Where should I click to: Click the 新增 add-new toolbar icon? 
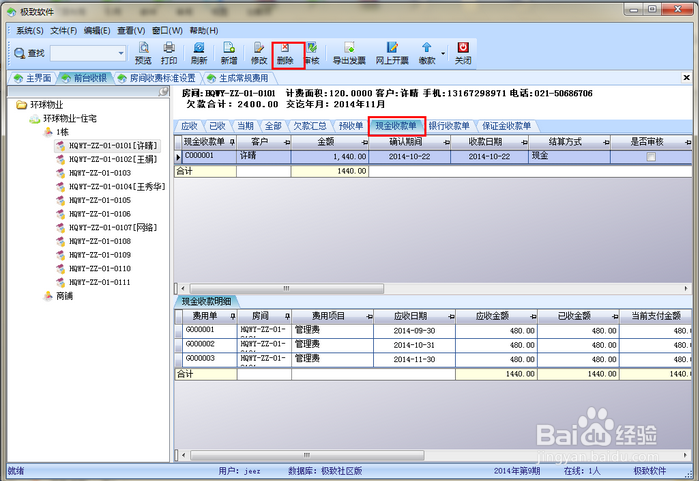[x=229, y=48]
